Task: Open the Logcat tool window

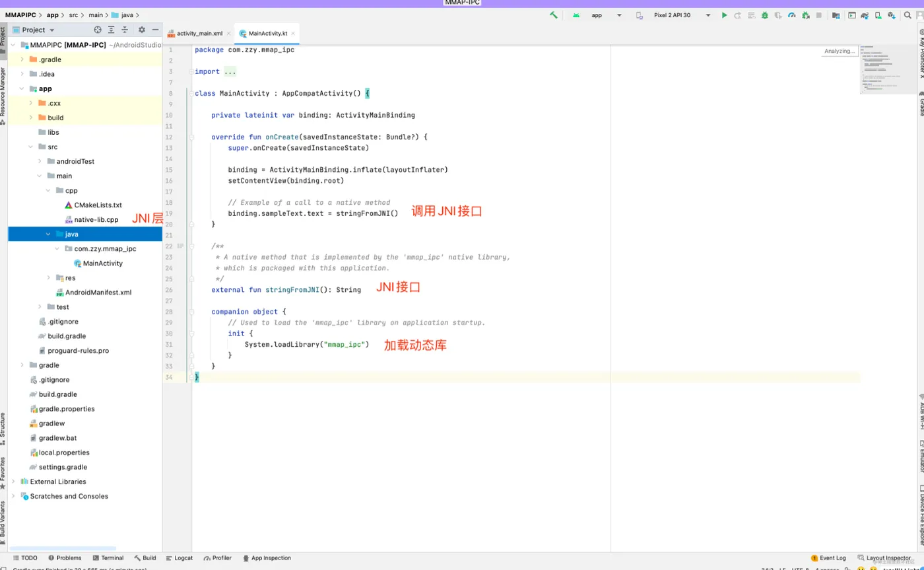Action: point(180,558)
